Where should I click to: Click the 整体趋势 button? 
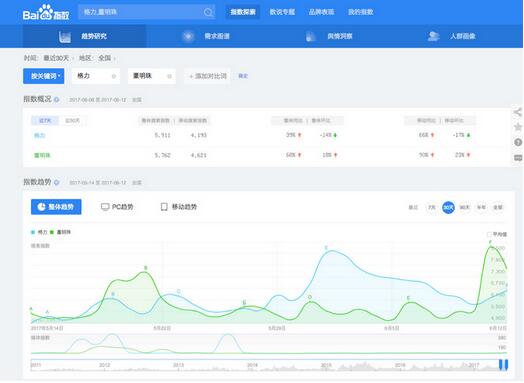(x=56, y=207)
